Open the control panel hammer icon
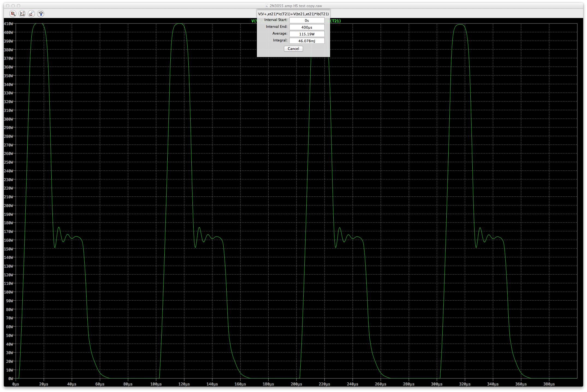 (x=41, y=14)
